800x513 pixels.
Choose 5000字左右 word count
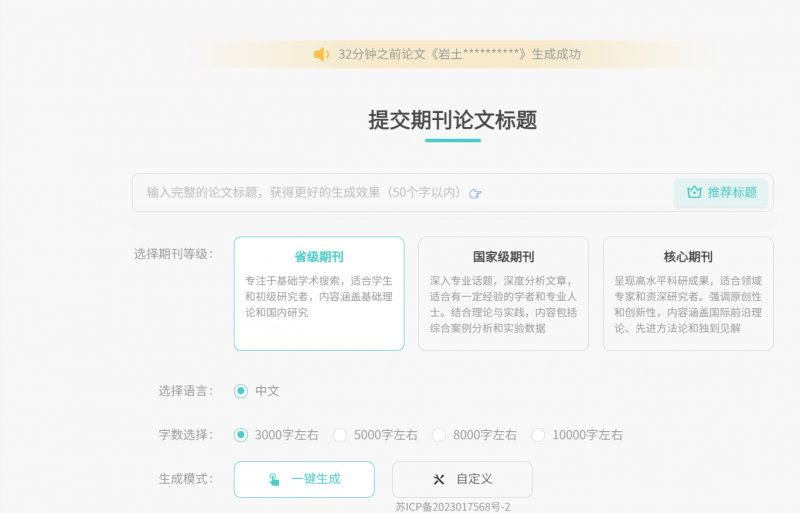[x=340, y=435]
